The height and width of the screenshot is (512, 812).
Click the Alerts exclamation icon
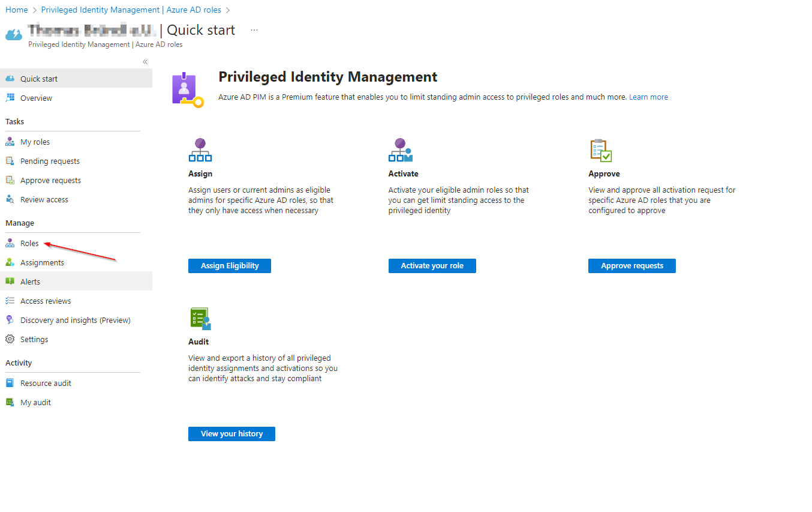(10, 282)
